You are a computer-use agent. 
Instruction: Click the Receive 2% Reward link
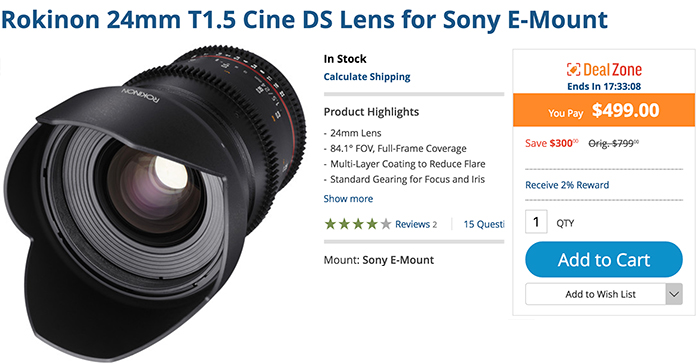coord(567,185)
